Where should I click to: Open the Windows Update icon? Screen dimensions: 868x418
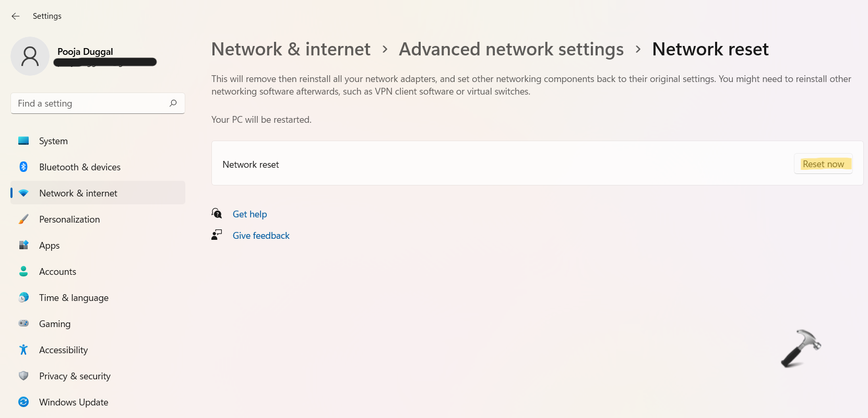click(23, 402)
